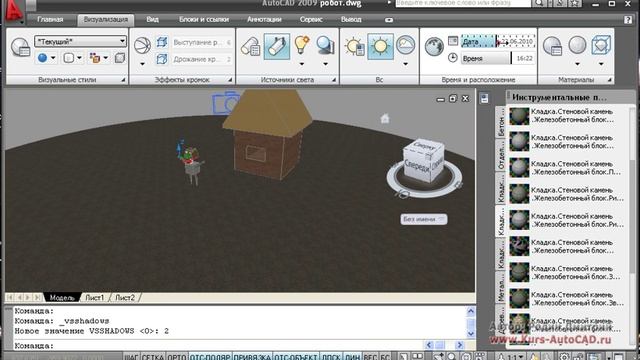Toggle ДИН dynamic input
Image resolution: width=640 pixels, height=360 pixels.
[352, 357]
